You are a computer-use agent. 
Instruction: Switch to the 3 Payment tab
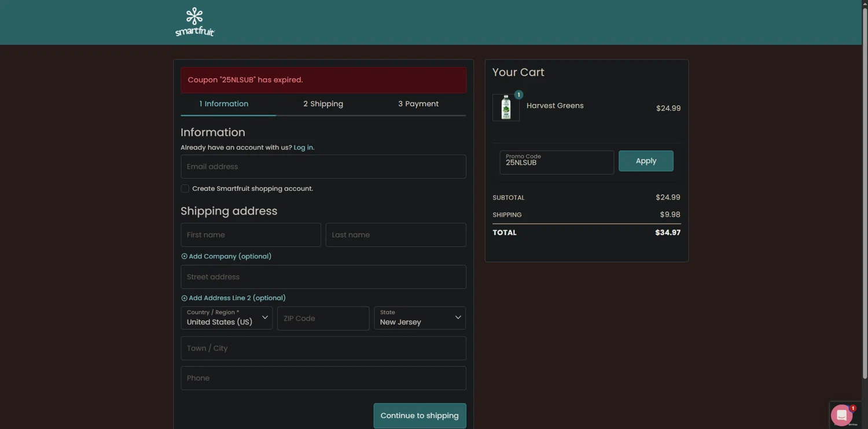(418, 104)
